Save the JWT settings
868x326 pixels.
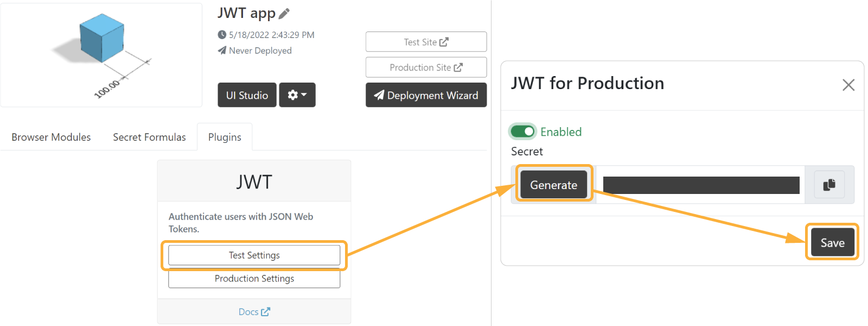click(x=832, y=242)
